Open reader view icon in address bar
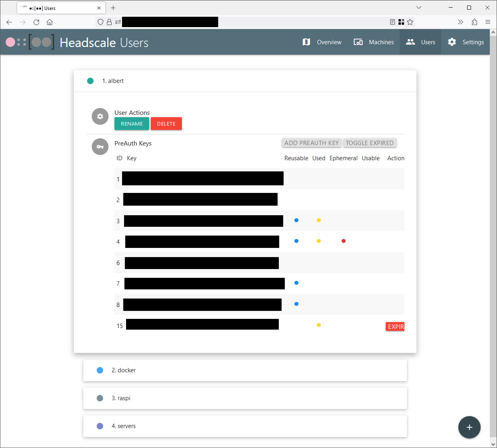Image resolution: width=497 pixels, height=448 pixels. (x=392, y=22)
